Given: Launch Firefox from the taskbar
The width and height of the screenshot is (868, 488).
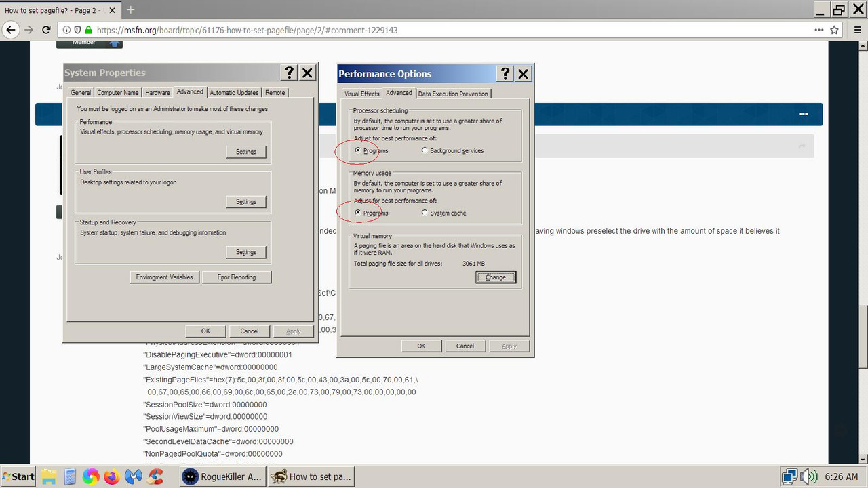Looking at the screenshot, I should point(112,476).
